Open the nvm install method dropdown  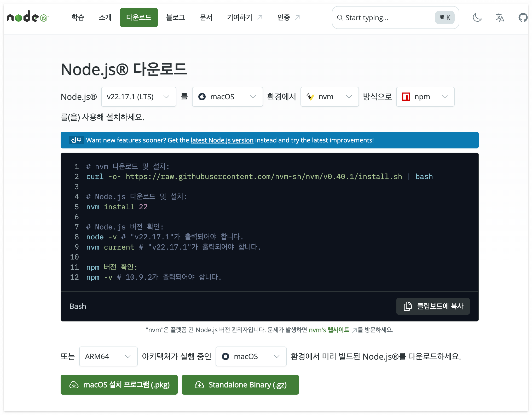tap(329, 97)
